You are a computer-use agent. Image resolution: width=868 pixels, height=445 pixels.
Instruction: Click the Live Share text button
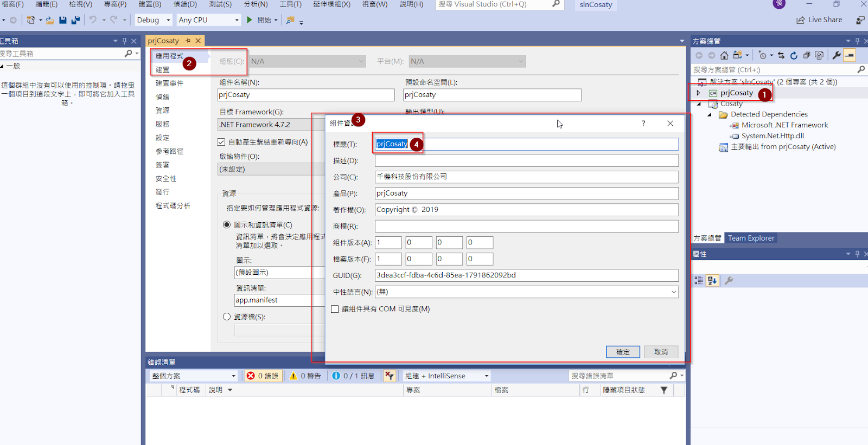(825, 20)
